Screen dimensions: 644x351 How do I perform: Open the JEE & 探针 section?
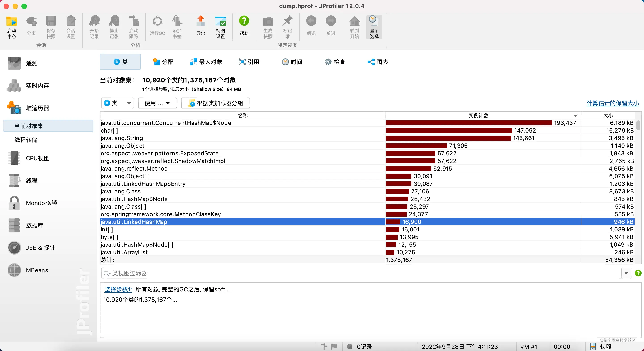coord(32,248)
